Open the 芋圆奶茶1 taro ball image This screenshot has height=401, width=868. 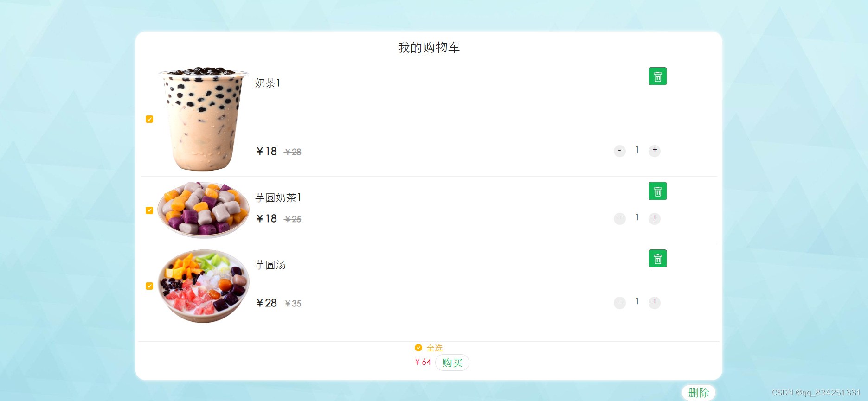[x=203, y=210]
